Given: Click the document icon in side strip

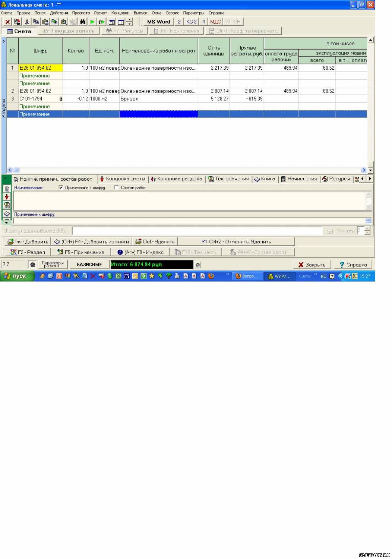Looking at the screenshot, I should click(7, 189).
